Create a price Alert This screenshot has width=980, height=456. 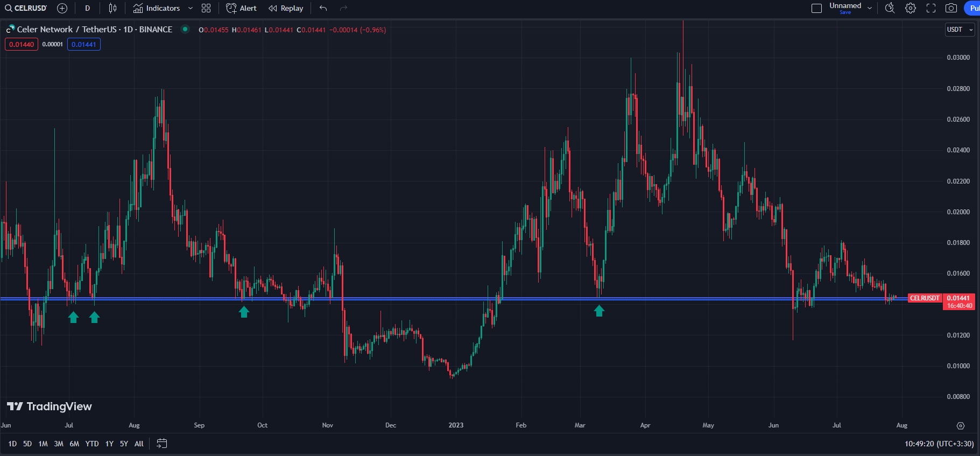(x=242, y=8)
